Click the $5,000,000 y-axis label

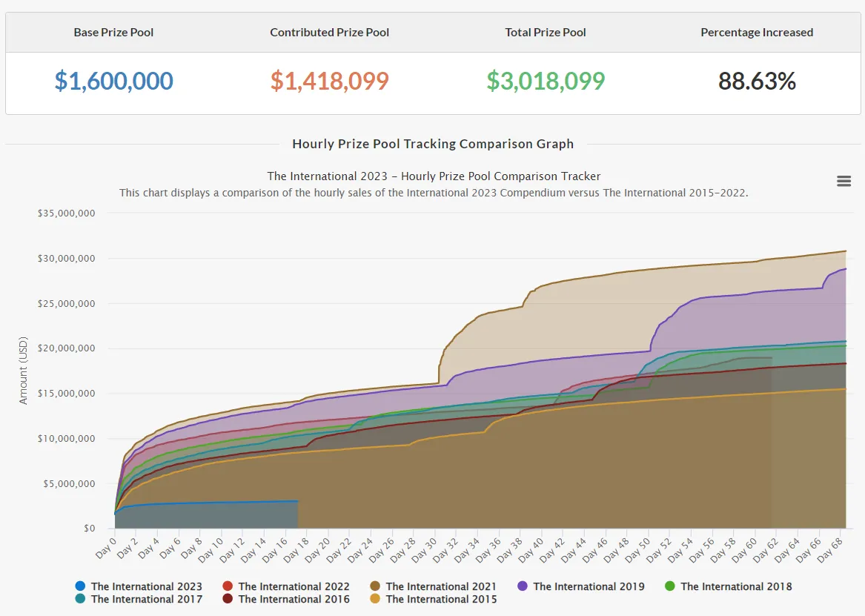69,483
